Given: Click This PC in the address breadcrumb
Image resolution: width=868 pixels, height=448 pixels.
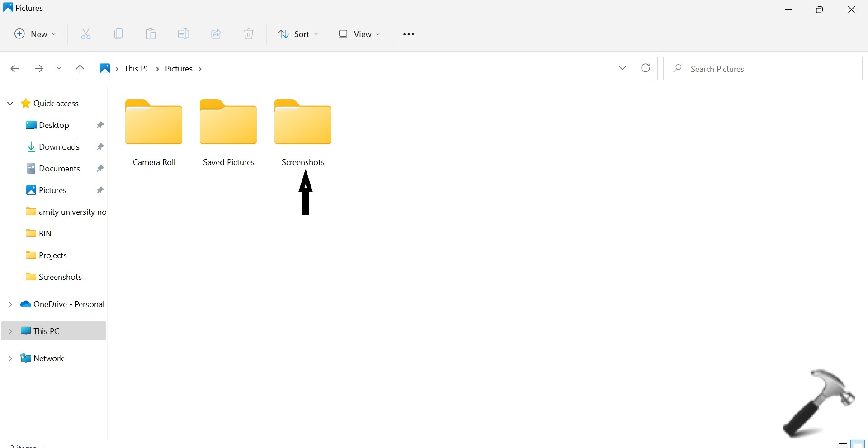Looking at the screenshot, I should tap(137, 69).
